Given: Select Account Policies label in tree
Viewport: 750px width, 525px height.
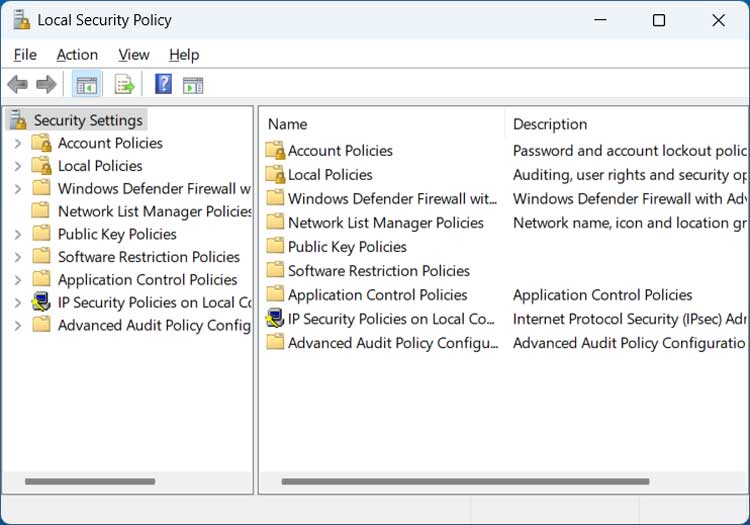Looking at the screenshot, I should (x=110, y=143).
